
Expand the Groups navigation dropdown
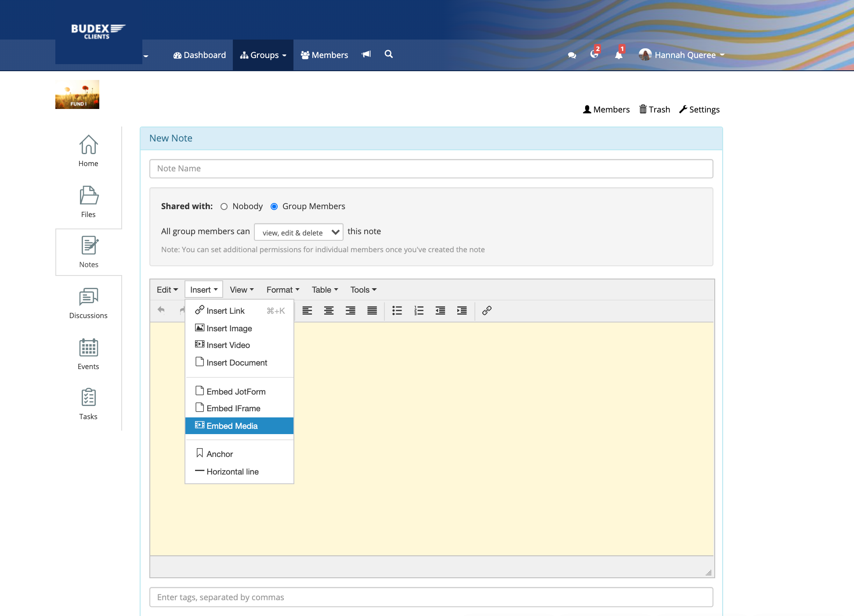(263, 55)
